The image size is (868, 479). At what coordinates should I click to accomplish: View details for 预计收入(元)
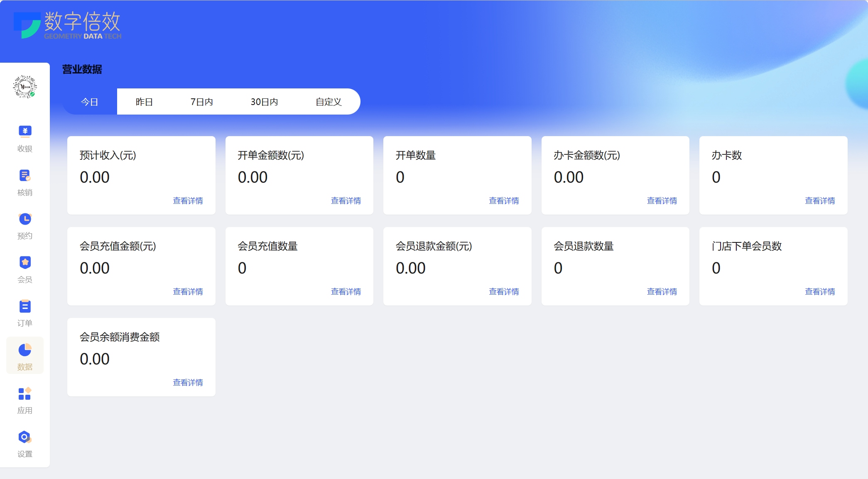188,201
